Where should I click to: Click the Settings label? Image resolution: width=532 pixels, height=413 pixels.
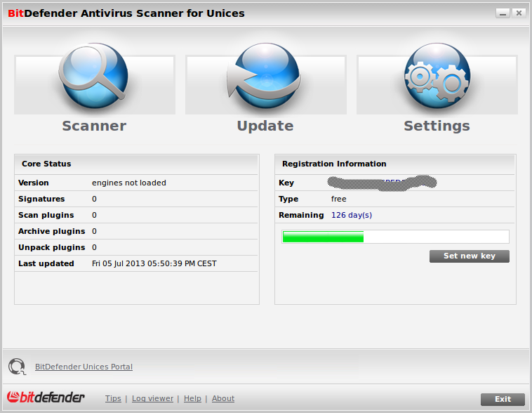[437, 126]
